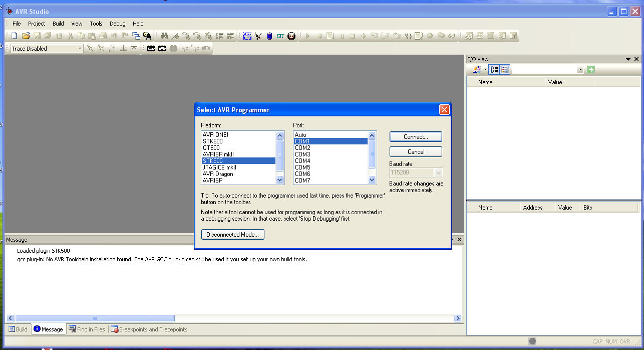
Task: Click the Start Debugging play icon
Action: (308, 36)
